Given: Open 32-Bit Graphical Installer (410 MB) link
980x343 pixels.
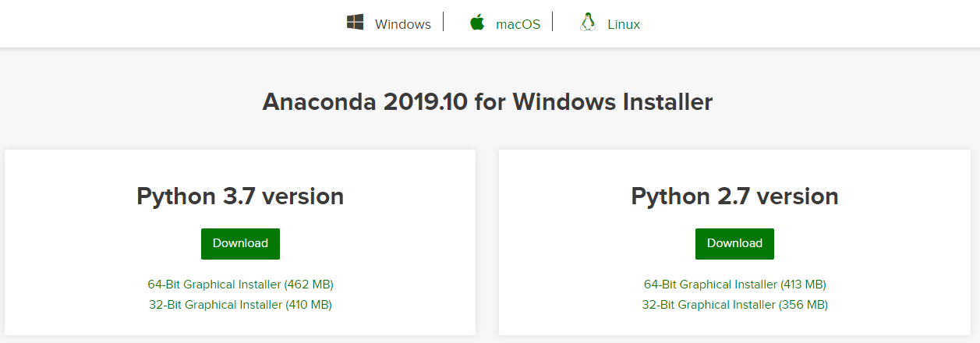Looking at the screenshot, I should point(240,305).
